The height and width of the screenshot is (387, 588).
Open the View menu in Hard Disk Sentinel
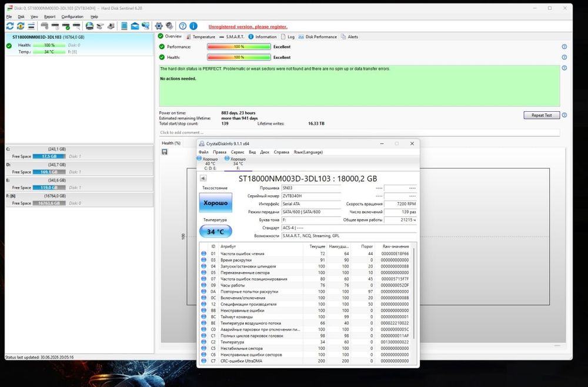tap(34, 17)
